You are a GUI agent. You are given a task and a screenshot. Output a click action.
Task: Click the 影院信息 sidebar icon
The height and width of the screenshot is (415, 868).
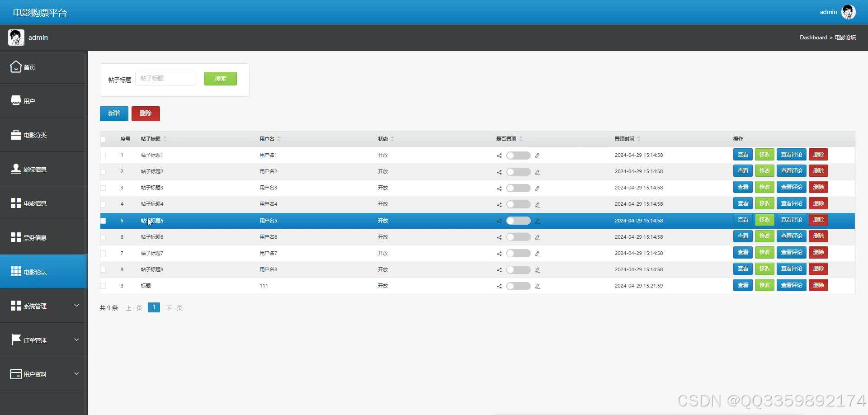(x=16, y=169)
